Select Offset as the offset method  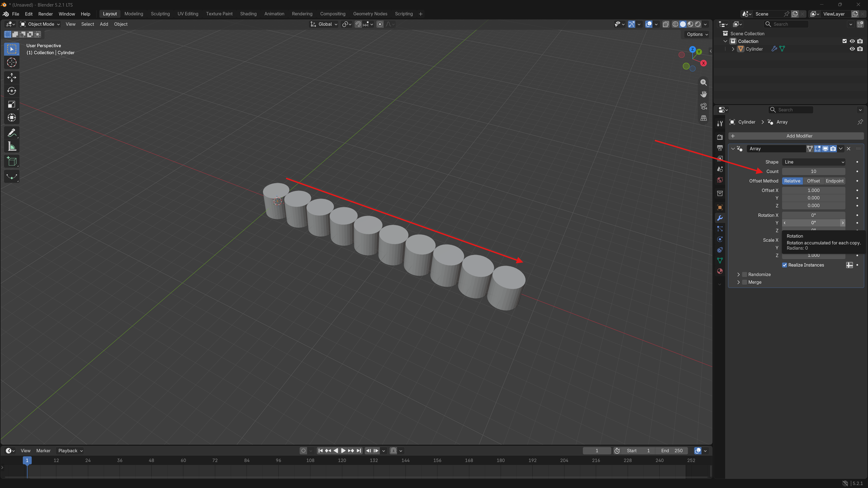tap(813, 181)
